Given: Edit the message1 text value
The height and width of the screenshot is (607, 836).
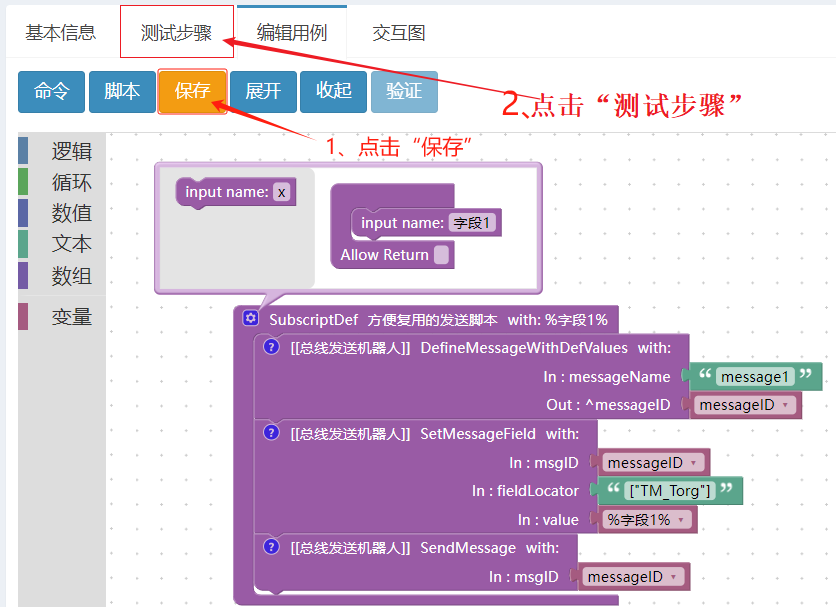Looking at the screenshot, I should pyautogui.click(x=754, y=377).
